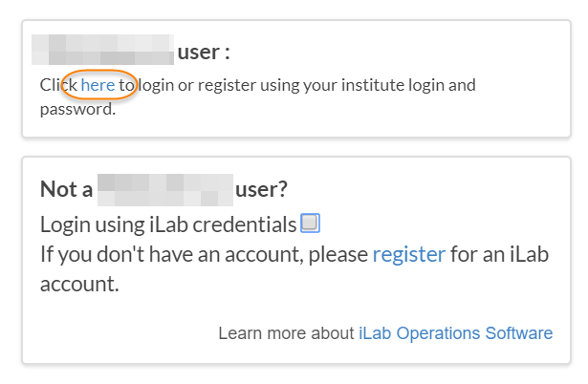Visit the iLab Operations Software link
Viewport: 588px width, 384px height.
pos(455,333)
